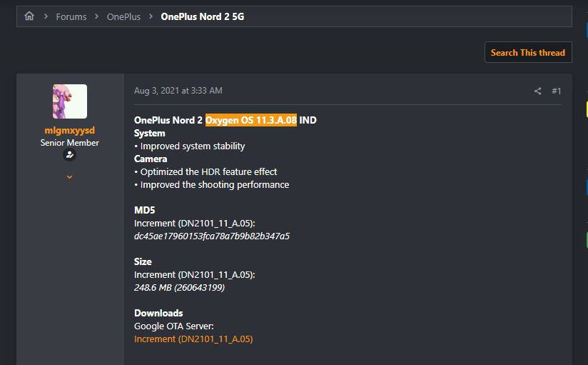Expand user details chevron below badge

[x=70, y=177]
